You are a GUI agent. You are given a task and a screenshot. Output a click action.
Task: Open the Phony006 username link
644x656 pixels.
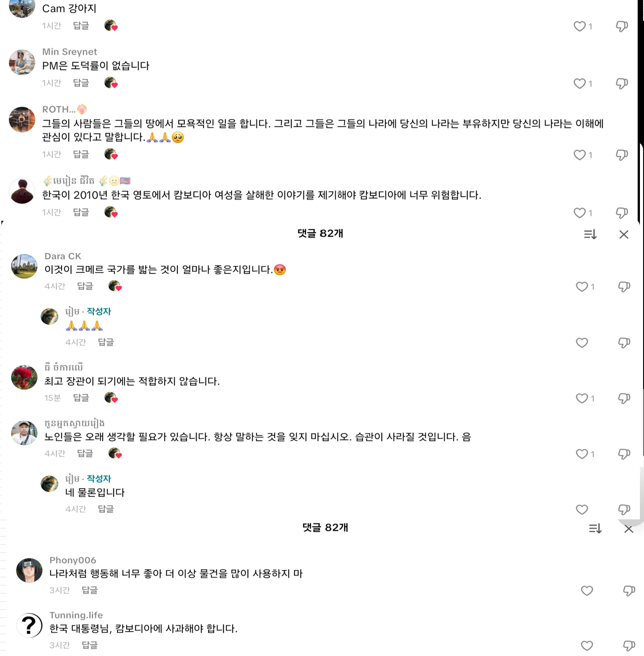73,560
